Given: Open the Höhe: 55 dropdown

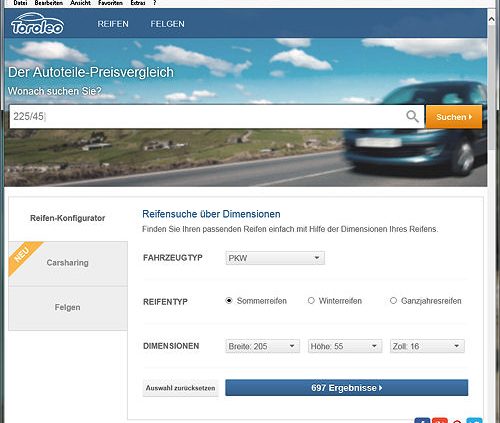Looking at the screenshot, I should point(345,346).
